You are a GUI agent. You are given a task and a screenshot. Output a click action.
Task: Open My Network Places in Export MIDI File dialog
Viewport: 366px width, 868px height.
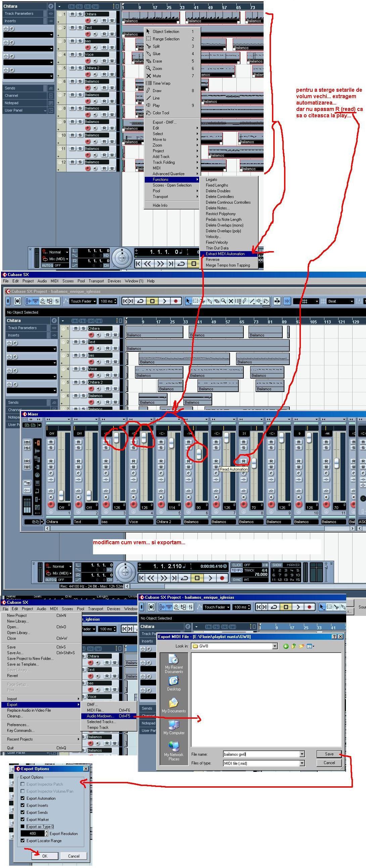(174, 751)
